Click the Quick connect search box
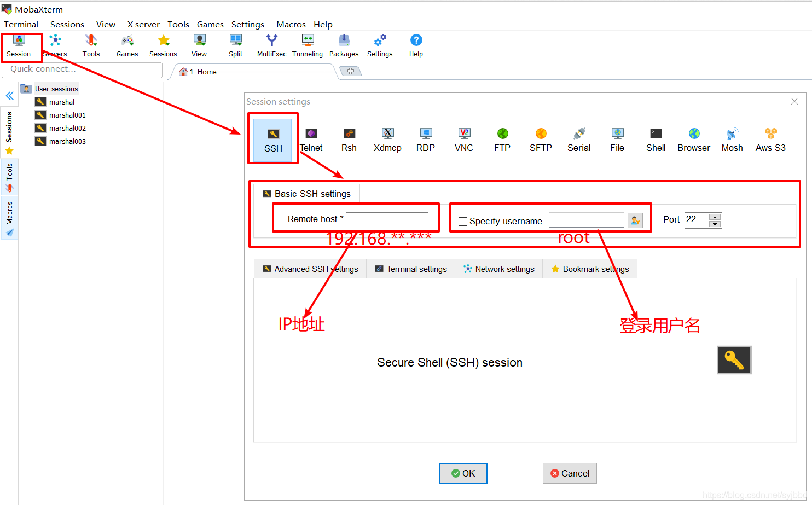 click(x=82, y=69)
